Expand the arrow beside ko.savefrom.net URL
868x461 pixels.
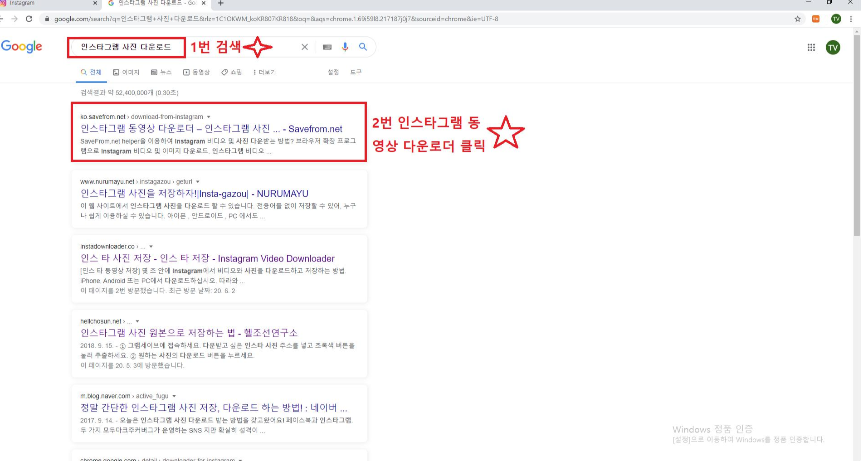(x=209, y=117)
